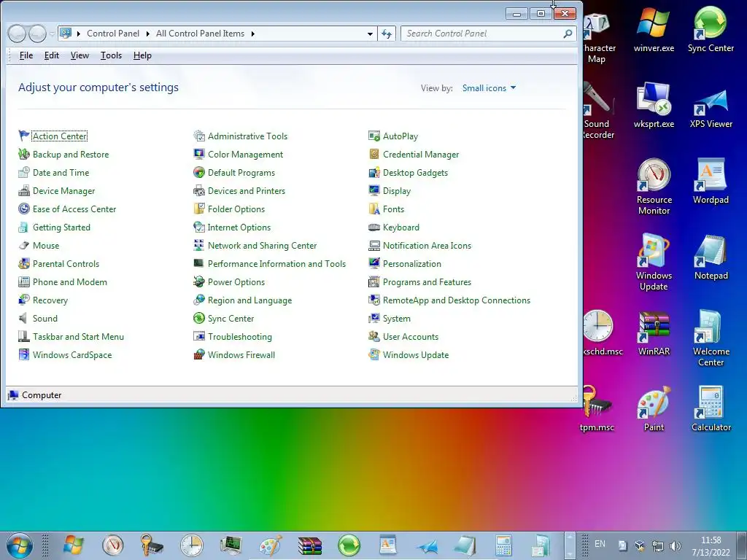This screenshot has width=747, height=560.
Task: Click the AutoPlay icon
Action: [374, 136]
